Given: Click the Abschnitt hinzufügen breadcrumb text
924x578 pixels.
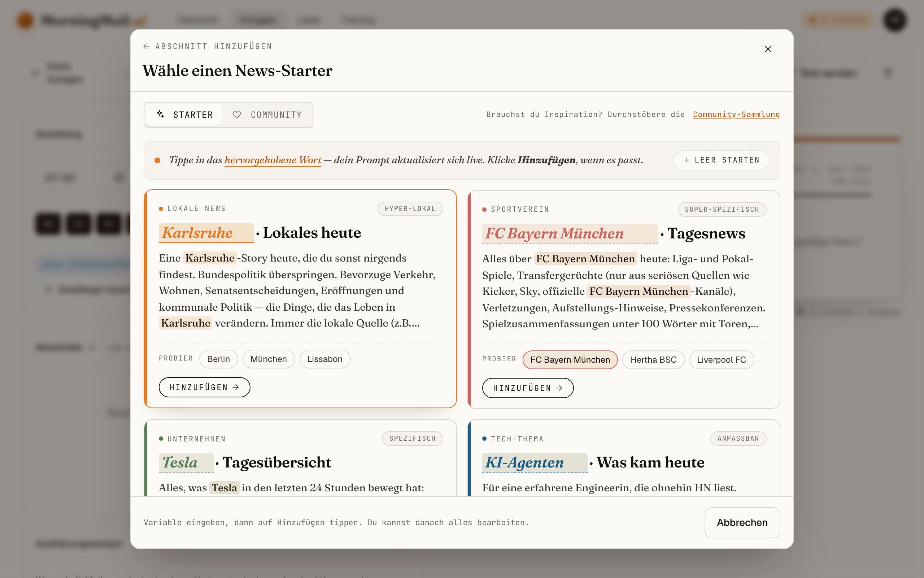Looking at the screenshot, I should 214,46.
